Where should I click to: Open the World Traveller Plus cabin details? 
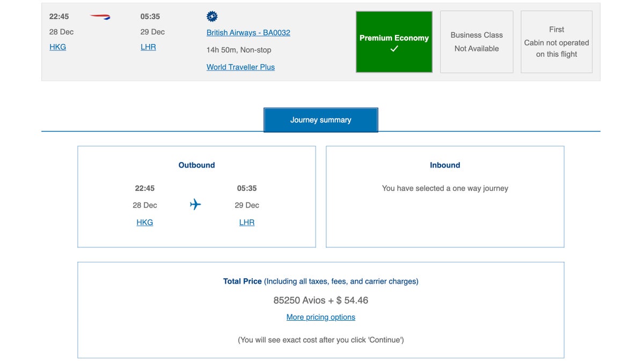(x=240, y=67)
